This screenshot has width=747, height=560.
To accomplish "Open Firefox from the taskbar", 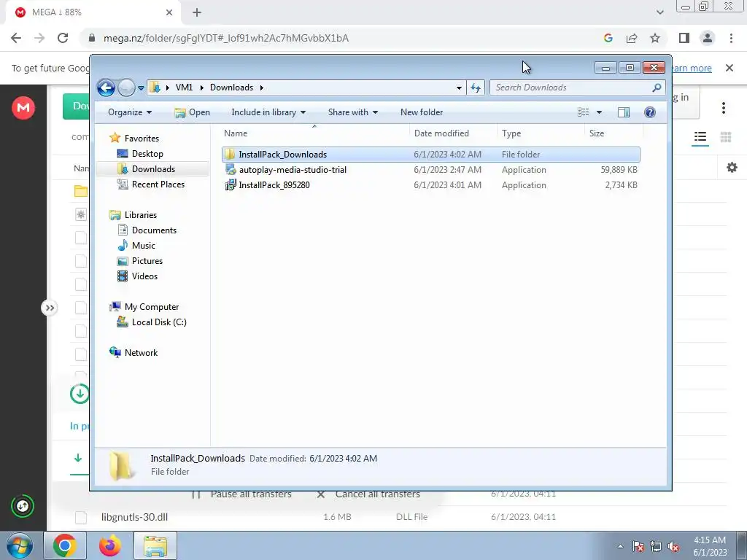I will (x=109, y=545).
